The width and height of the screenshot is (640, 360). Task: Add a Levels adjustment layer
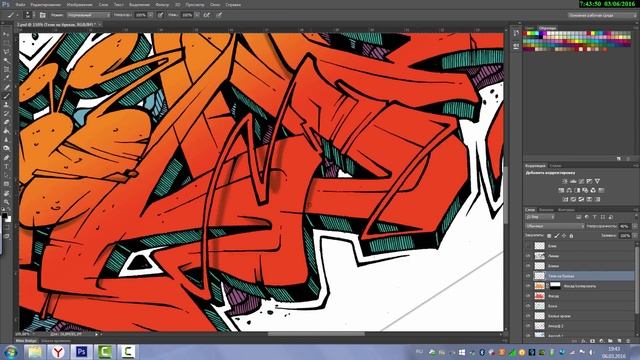pyautogui.click(x=573, y=181)
